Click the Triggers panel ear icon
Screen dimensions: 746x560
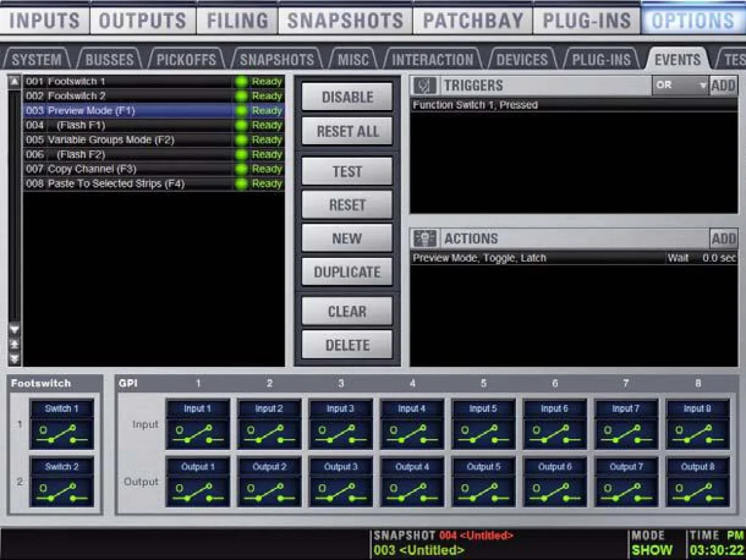click(425, 85)
